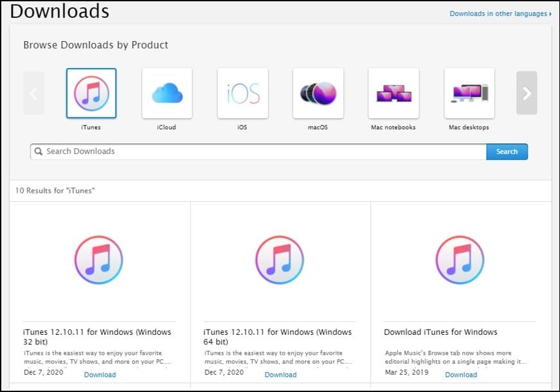Click the Apple Music's Browse tab description text
The image size is (560, 392).
tap(456, 357)
